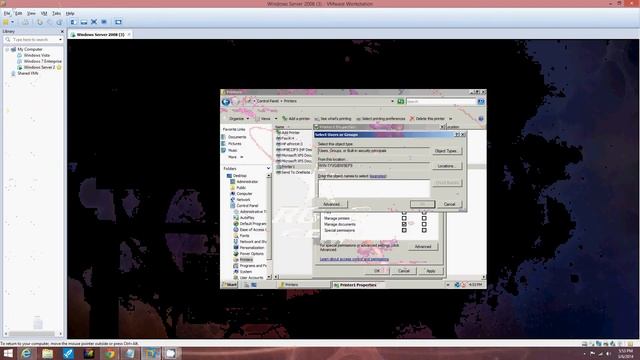Click the console view toolbar icon
640x360 pixels.
coord(118,22)
